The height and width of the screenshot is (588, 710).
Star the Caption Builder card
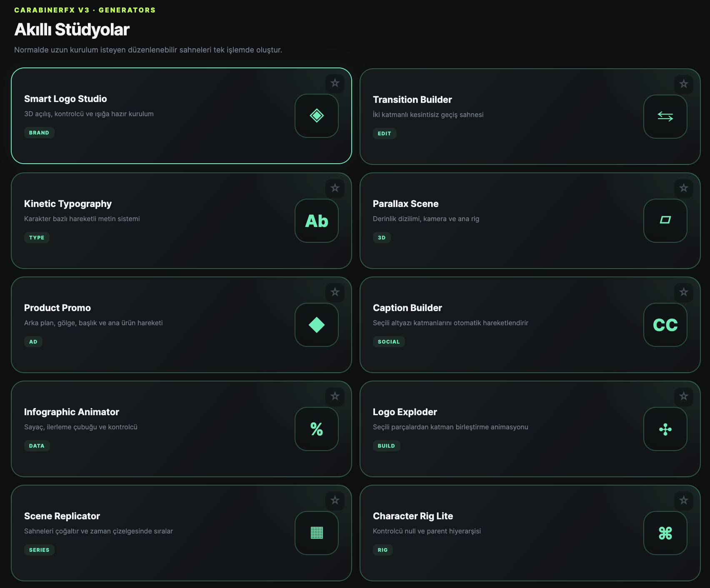(684, 292)
